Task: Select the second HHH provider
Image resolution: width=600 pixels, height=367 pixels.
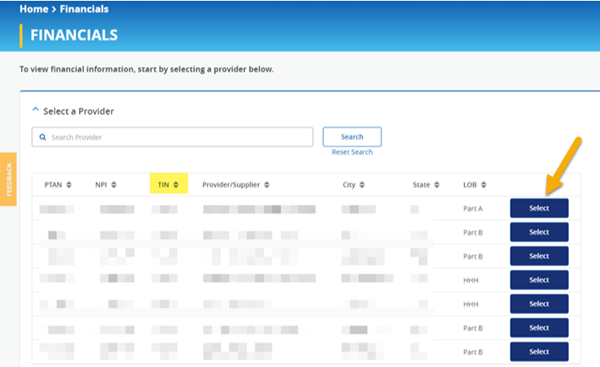Action: pos(539,304)
